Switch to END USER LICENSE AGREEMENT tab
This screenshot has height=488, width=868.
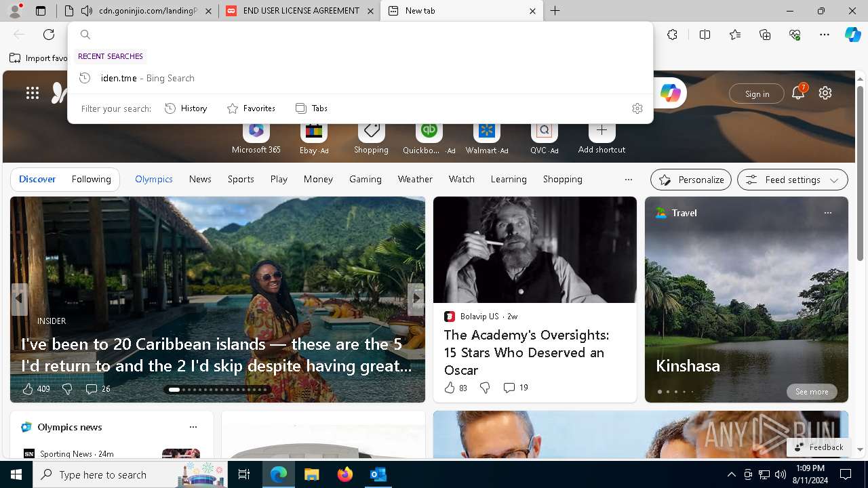298,11
